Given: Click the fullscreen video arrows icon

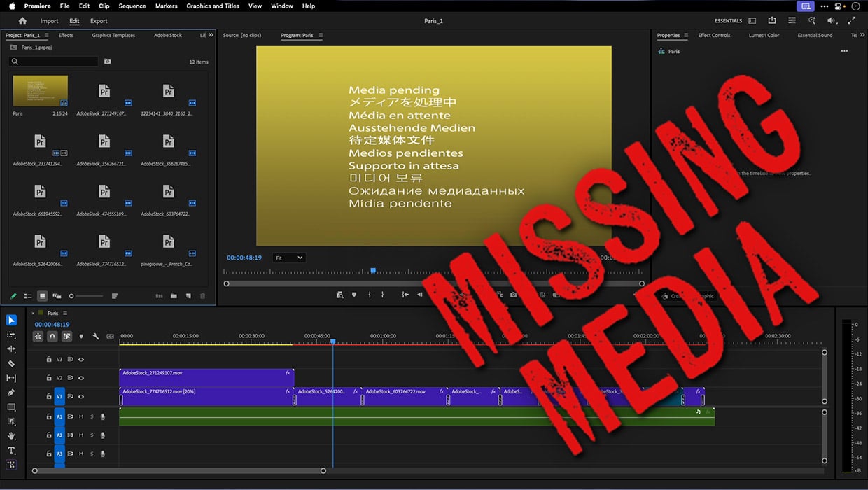Looking at the screenshot, I should [852, 21].
